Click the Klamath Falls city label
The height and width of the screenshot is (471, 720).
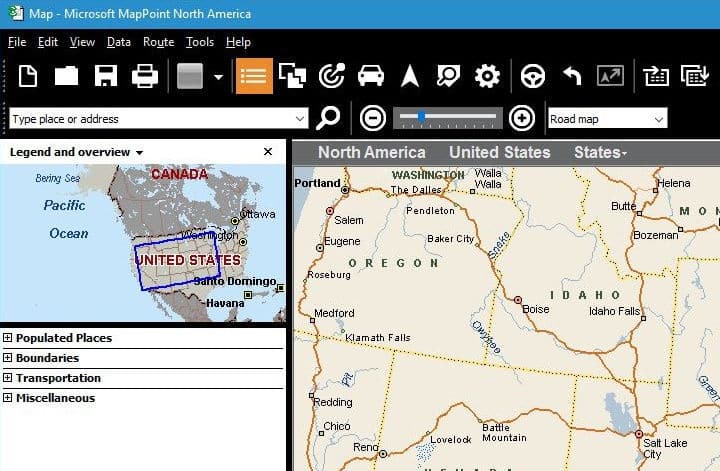(x=377, y=337)
